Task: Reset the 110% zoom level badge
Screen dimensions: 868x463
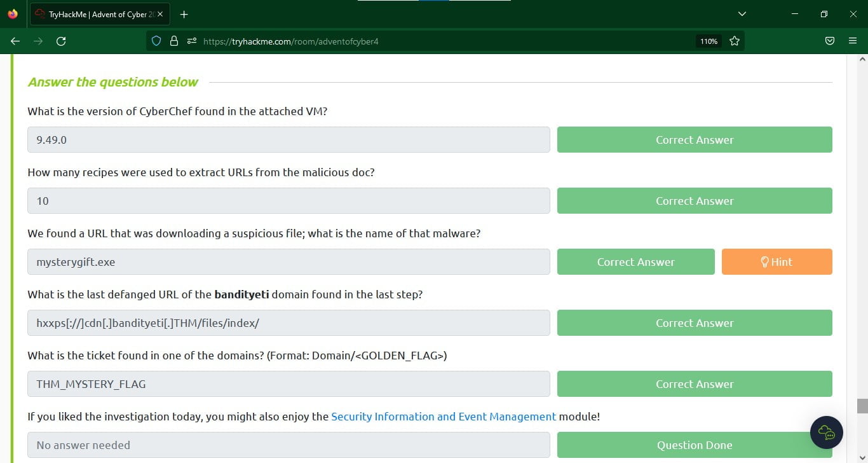Action: click(x=709, y=41)
